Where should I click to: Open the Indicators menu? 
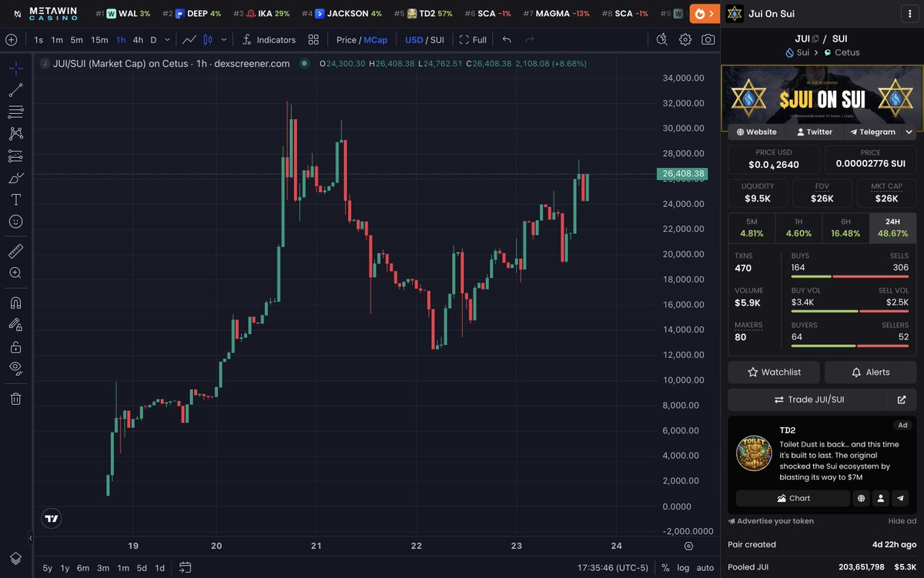click(269, 40)
